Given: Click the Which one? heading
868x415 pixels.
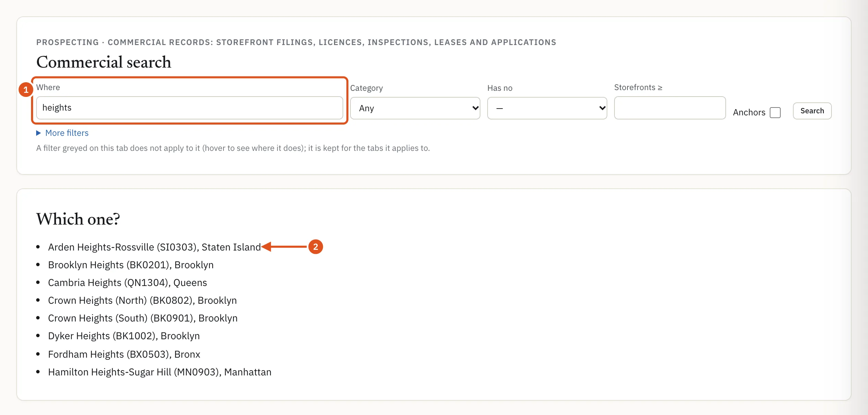Looking at the screenshot, I should pos(78,219).
